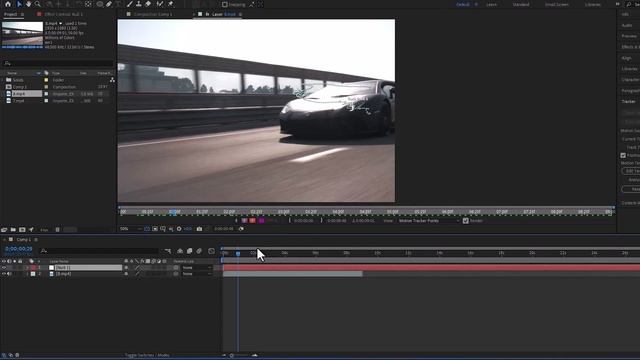Image resolution: width=640 pixels, height=360 pixels.
Task: Click the yellow label swatch of Solids folder
Action: click(x=46, y=80)
